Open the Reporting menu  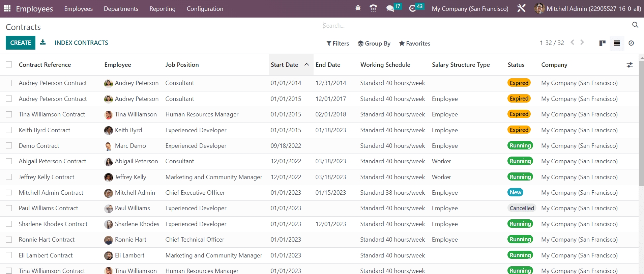(162, 9)
